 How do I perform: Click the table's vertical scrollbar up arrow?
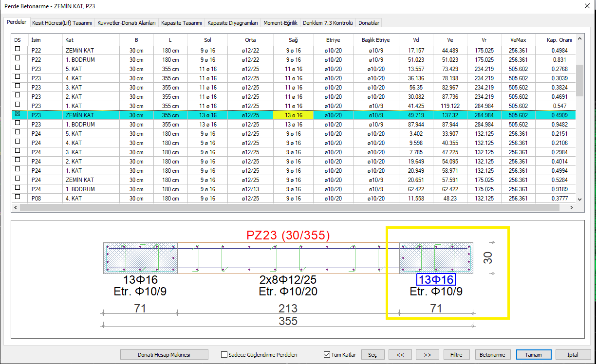click(579, 39)
